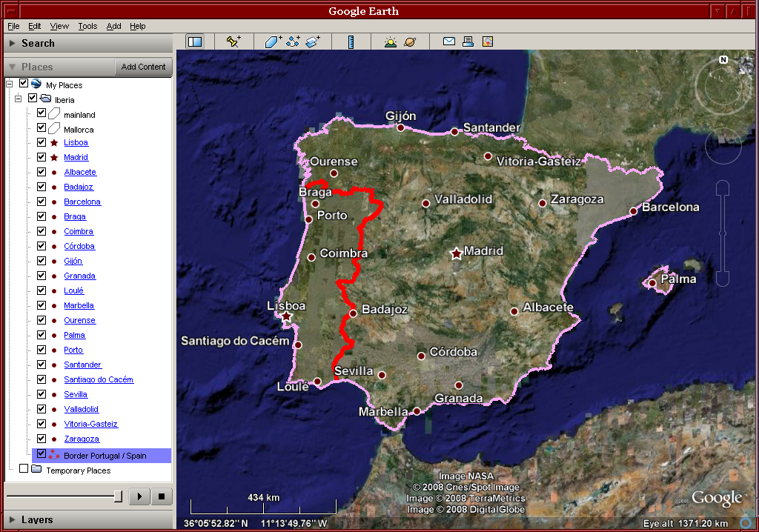Open the Edit menu
Viewport: 759px width, 532px height.
pyautogui.click(x=34, y=26)
